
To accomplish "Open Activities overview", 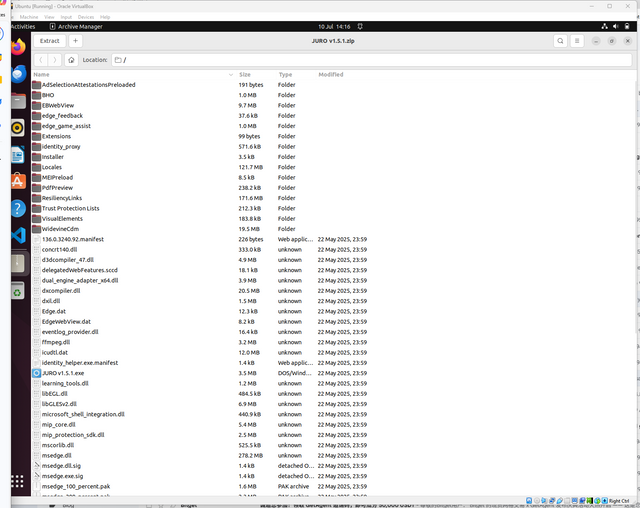I will (23, 27).
